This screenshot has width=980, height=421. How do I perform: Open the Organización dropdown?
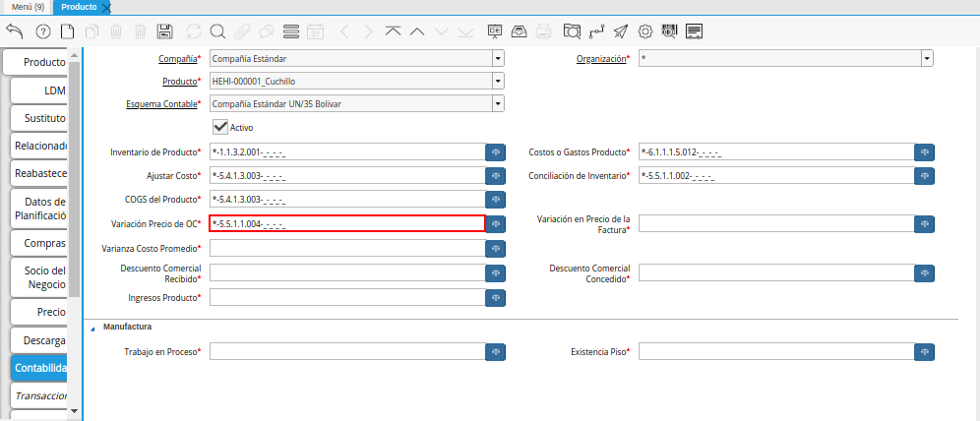(x=927, y=59)
